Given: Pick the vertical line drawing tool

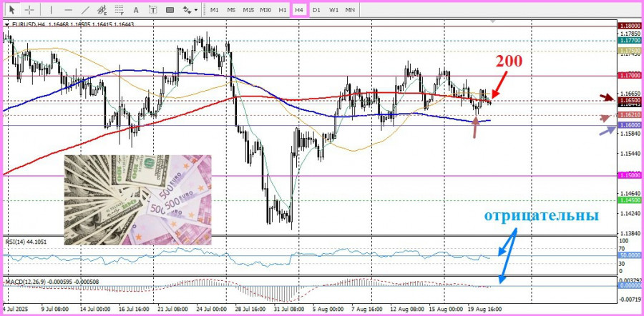Looking at the screenshot, I should [x=52, y=10].
